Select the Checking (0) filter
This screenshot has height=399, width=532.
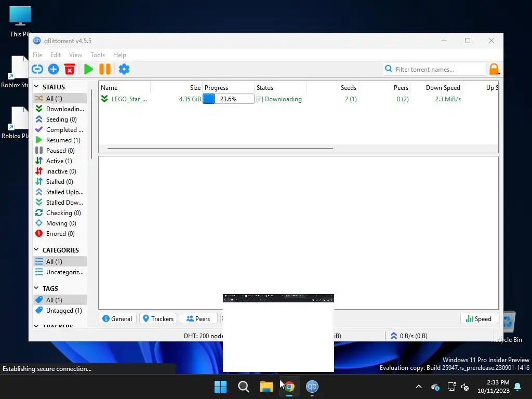(60, 213)
